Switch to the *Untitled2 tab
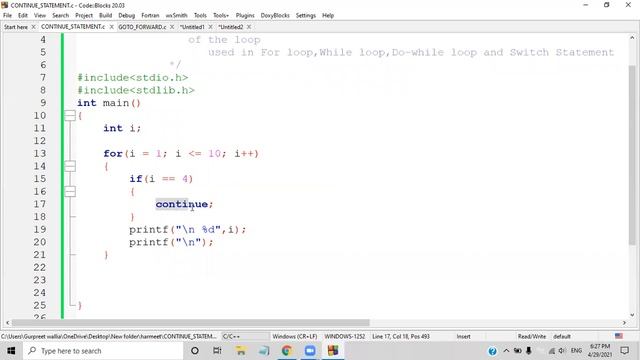 [231, 27]
